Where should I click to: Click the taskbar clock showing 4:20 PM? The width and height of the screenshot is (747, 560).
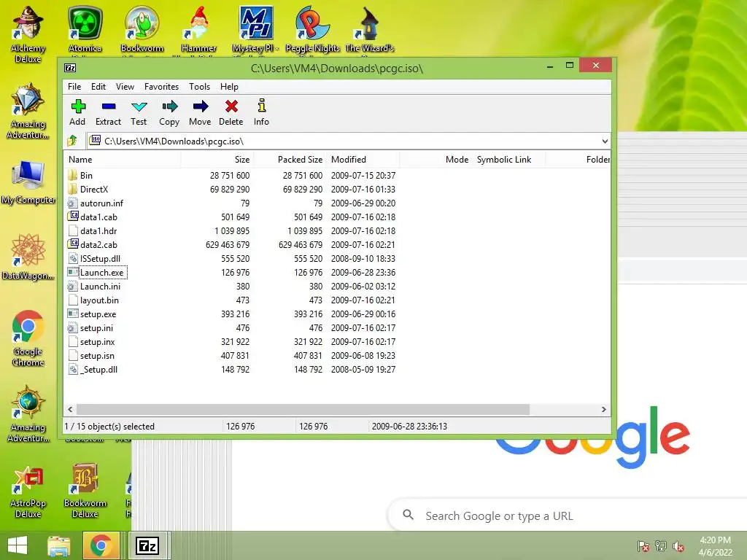click(715, 546)
